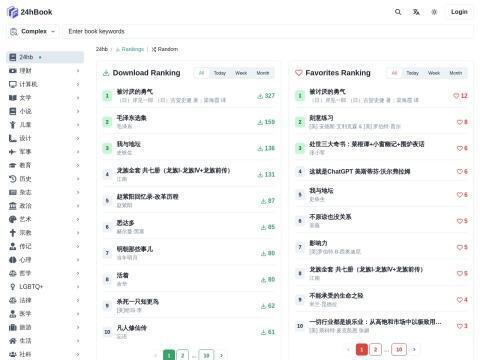Expand the 哲学 category chevron

point(78,273)
